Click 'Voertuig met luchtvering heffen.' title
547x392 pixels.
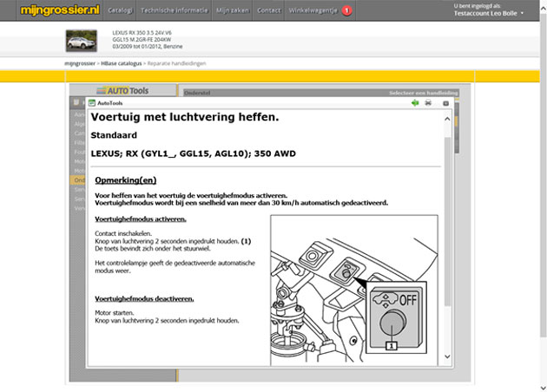(x=185, y=117)
